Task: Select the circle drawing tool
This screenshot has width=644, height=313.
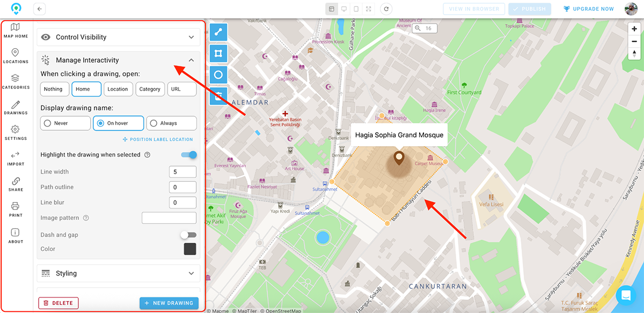Action: pyautogui.click(x=218, y=74)
